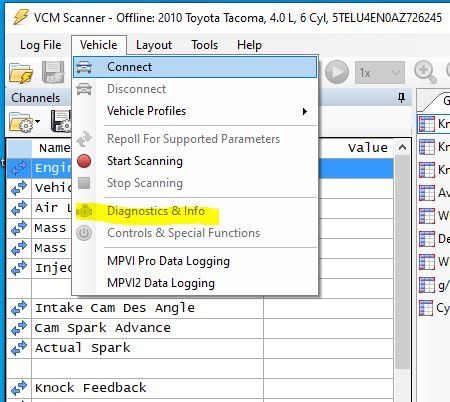Click the Knock Feedback channel arrows icon
450x402 pixels.
point(19,388)
